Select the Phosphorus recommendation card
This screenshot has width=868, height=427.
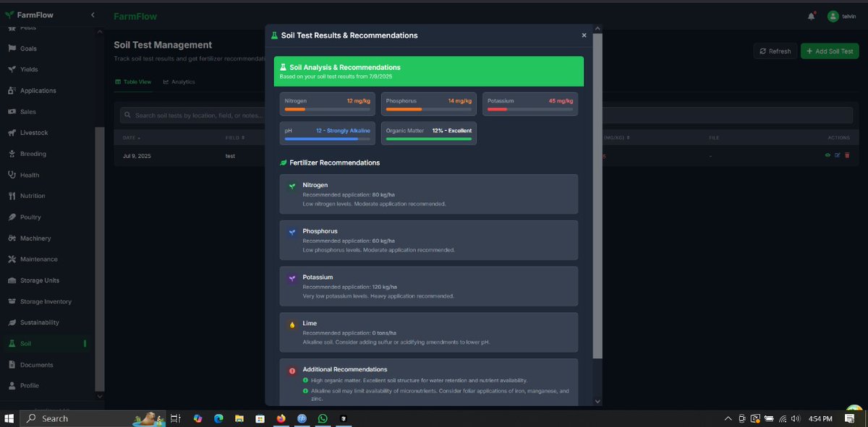click(428, 240)
